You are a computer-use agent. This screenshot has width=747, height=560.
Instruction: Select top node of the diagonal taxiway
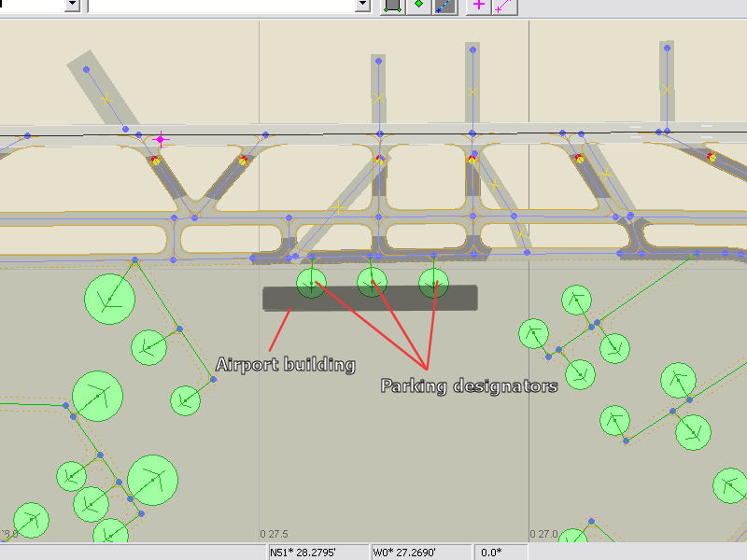(x=86, y=70)
